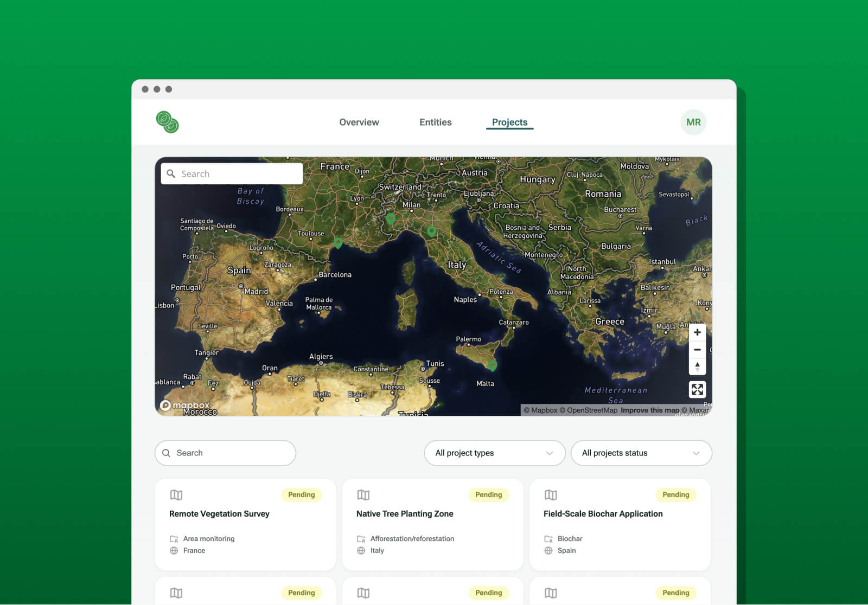Viewport: 868px width, 605px height.
Task: Click the green leaf app logo
Action: [x=167, y=122]
